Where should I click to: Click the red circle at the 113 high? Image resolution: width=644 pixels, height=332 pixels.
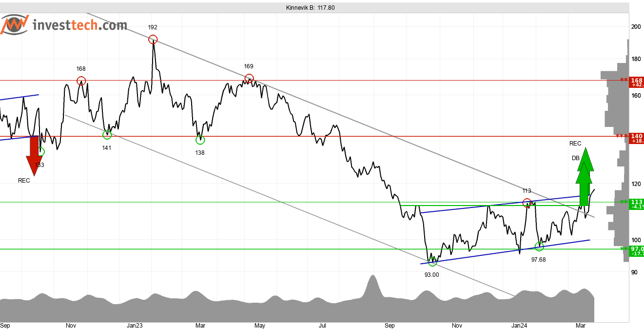pos(527,202)
